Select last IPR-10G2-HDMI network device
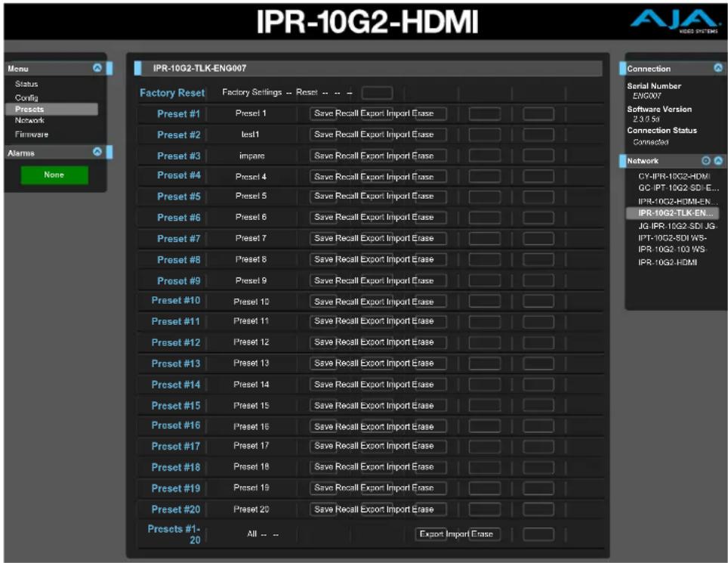 [667, 262]
